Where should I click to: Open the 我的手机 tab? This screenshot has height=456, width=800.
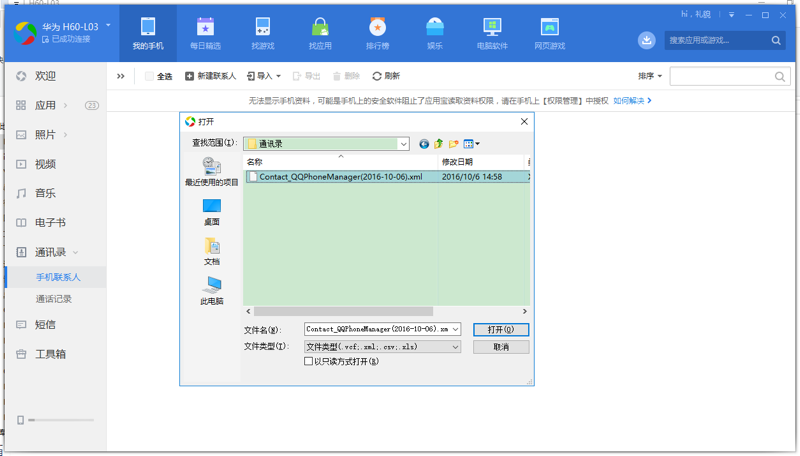coord(148,34)
